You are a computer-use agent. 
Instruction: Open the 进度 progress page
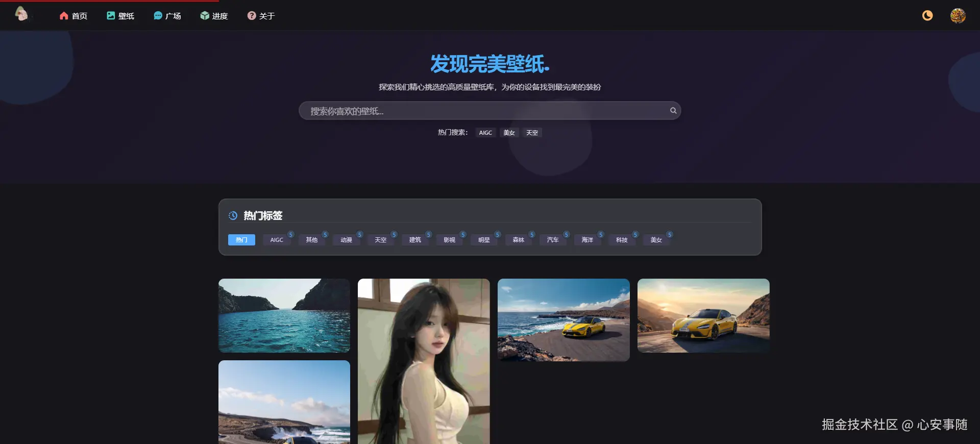coord(214,16)
